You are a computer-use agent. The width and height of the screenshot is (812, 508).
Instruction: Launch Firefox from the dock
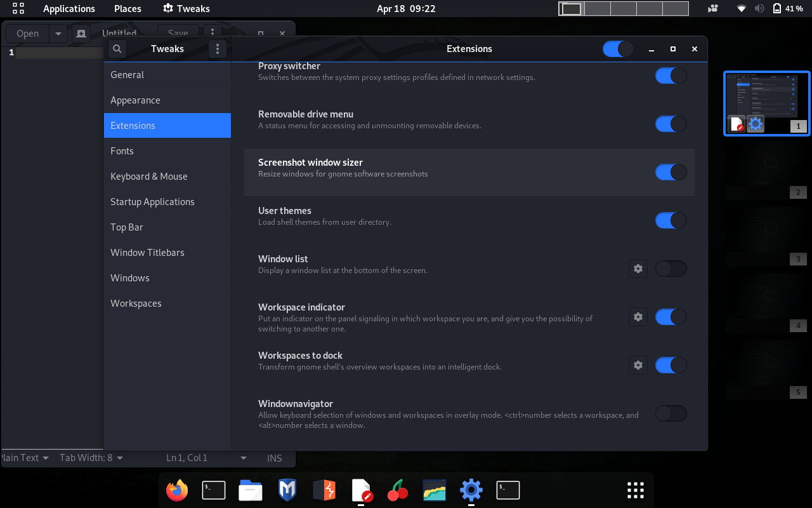click(x=177, y=490)
